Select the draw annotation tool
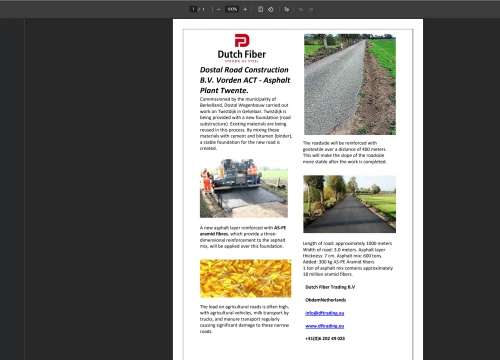This screenshot has height=360, width=500. coord(286,9)
